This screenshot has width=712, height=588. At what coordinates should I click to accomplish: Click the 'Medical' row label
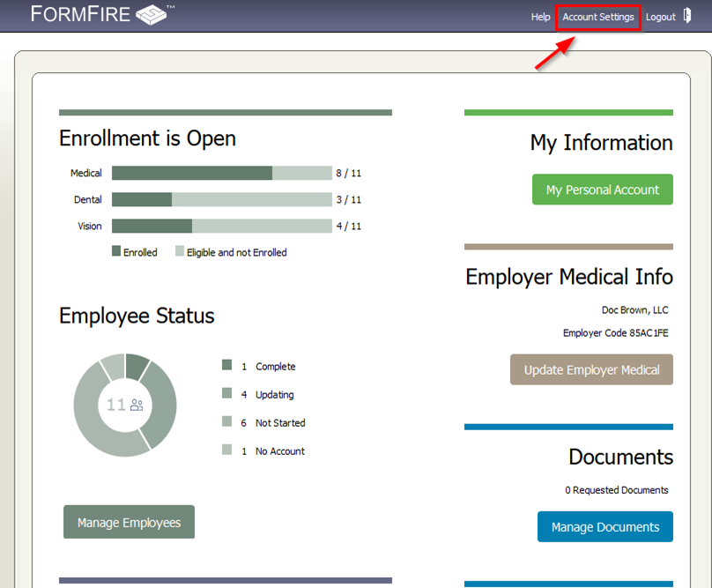(85, 173)
